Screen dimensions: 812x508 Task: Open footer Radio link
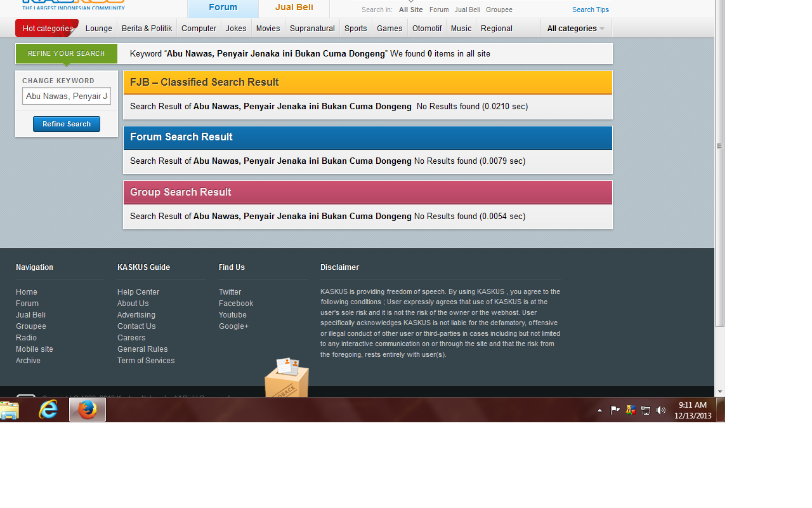[26, 338]
